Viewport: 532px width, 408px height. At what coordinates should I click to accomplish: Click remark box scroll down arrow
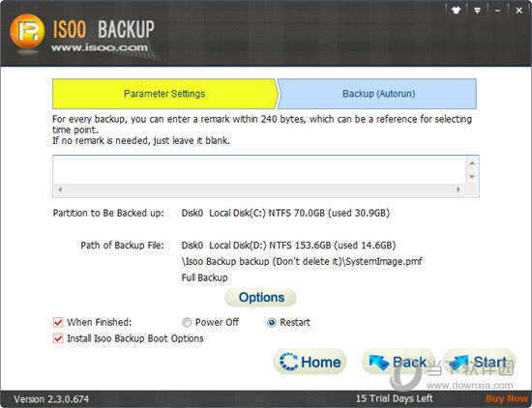472,177
